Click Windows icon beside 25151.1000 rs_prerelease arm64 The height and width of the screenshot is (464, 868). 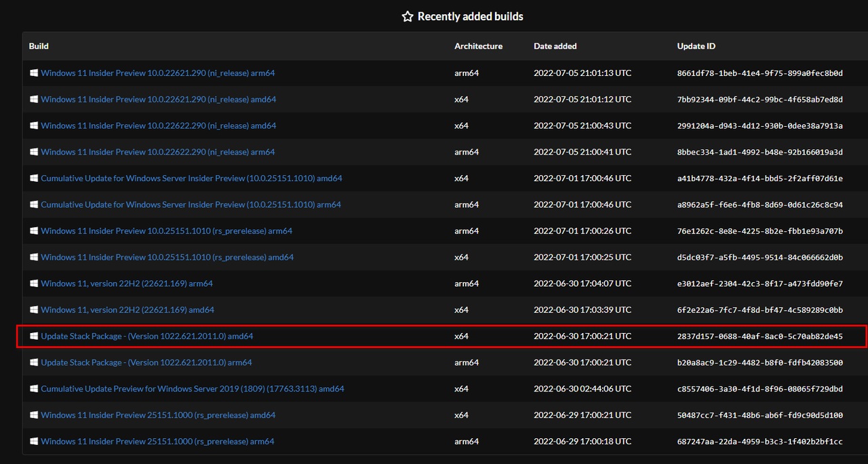(34, 442)
